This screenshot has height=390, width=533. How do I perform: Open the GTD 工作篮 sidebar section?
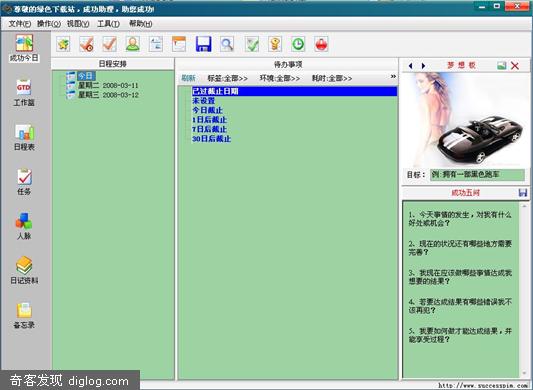pyautogui.click(x=24, y=92)
